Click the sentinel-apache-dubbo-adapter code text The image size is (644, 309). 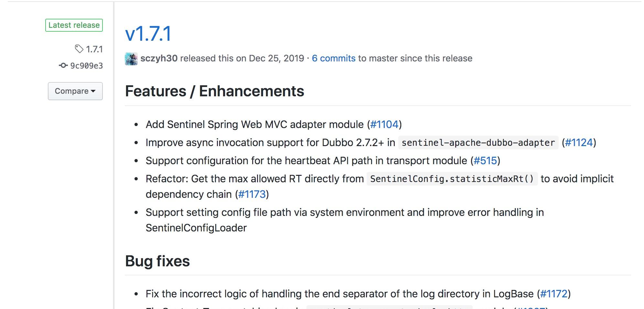tap(478, 143)
